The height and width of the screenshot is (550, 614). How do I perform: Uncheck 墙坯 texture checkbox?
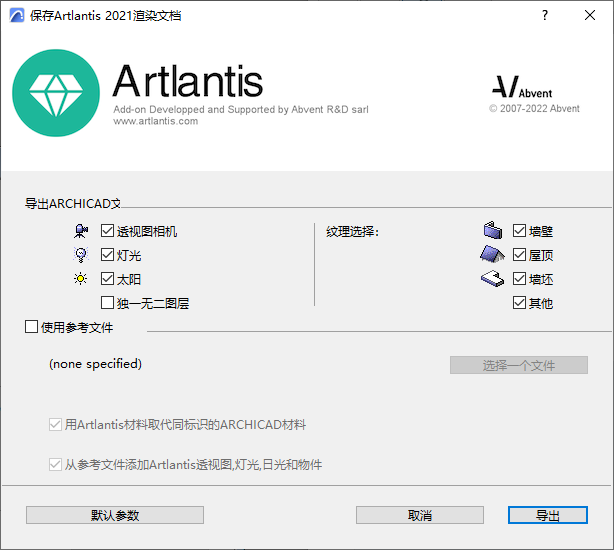tap(519, 279)
